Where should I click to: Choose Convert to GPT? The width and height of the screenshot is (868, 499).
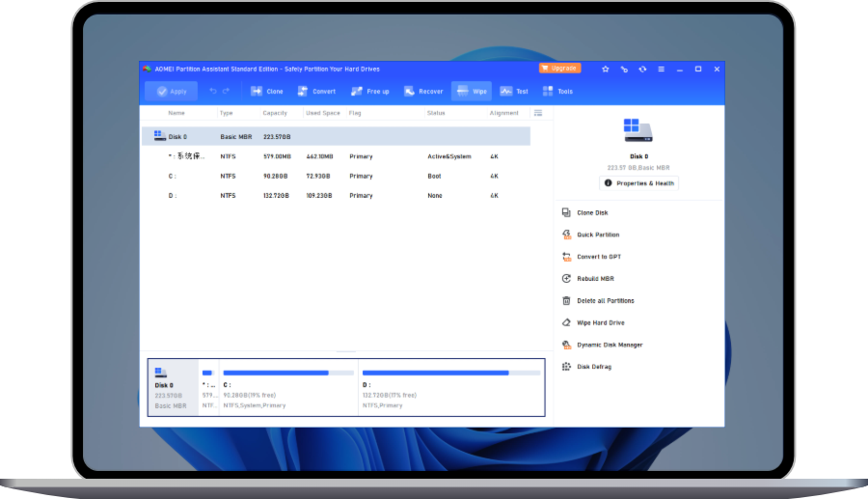[x=599, y=257]
